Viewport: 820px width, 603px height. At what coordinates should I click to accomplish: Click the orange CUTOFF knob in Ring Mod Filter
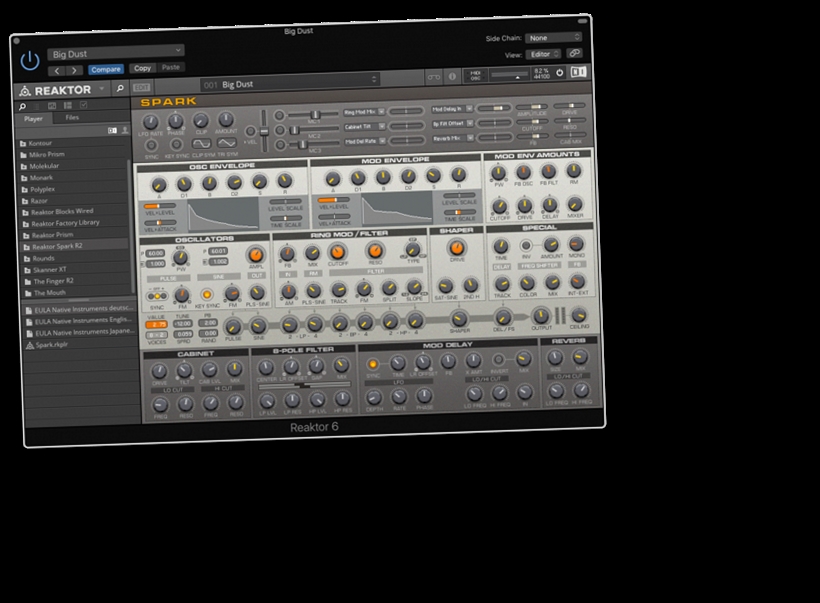coord(337,252)
